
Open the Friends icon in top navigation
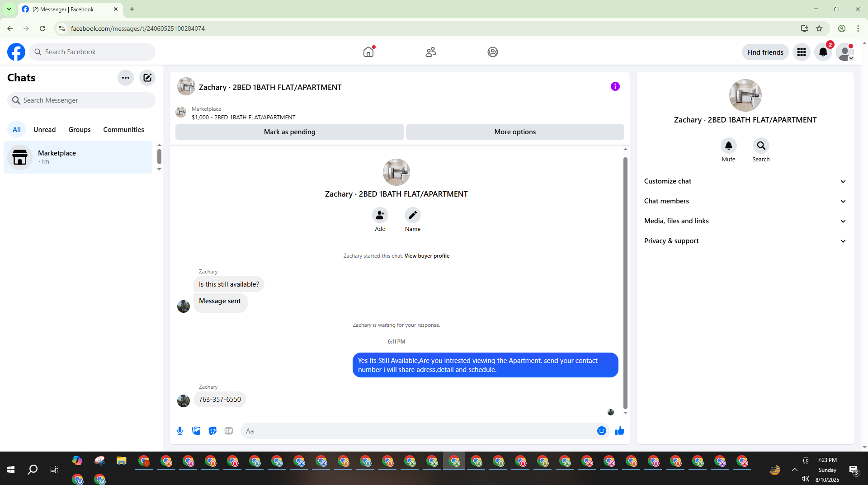pyautogui.click(x=431, y=52)
